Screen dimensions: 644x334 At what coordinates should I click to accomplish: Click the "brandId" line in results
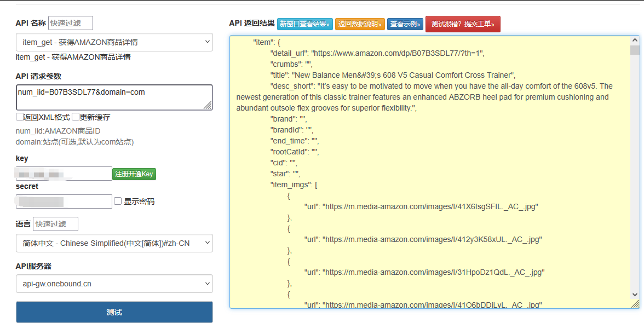[291, 130]
